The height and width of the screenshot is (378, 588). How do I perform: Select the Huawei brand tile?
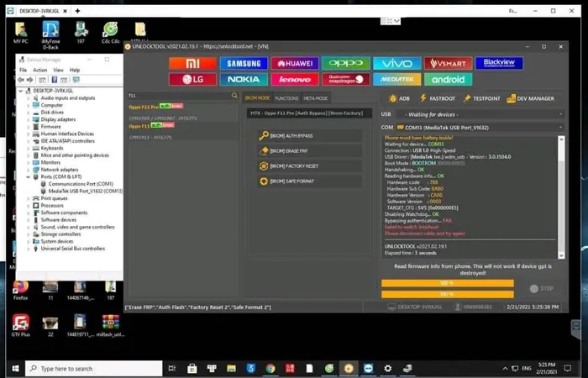[295, 63]
